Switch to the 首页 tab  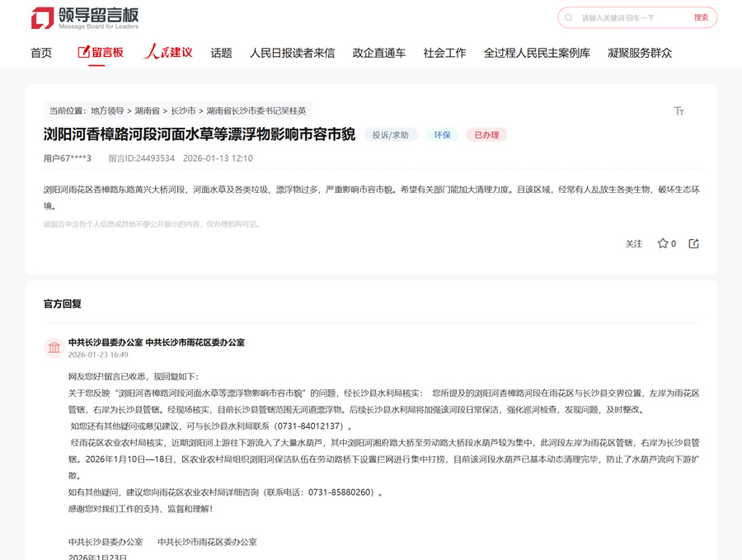[40, 51]
